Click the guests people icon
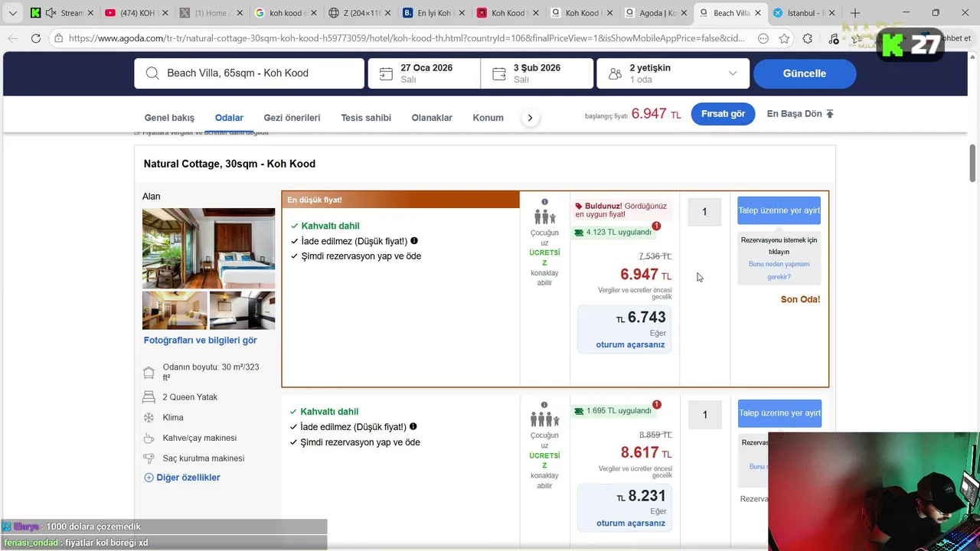The image size is (980, 551). coord(615,73)
